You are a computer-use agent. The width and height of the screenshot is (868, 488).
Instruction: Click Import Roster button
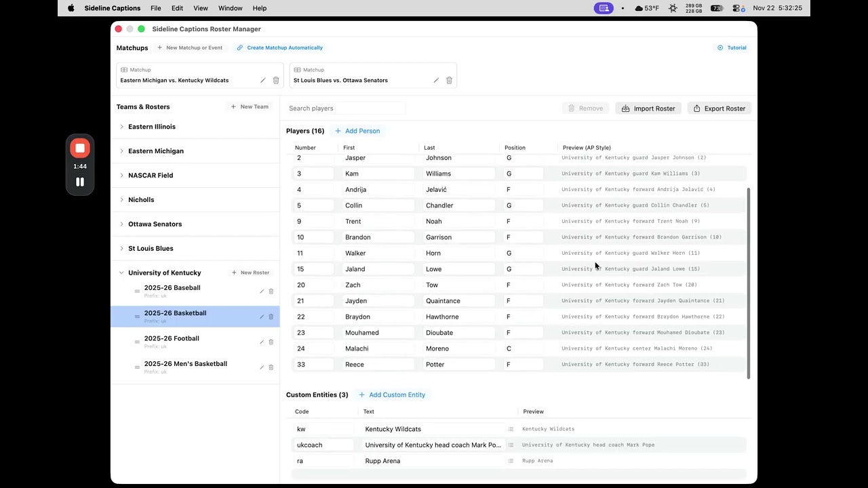click(648, 108)
